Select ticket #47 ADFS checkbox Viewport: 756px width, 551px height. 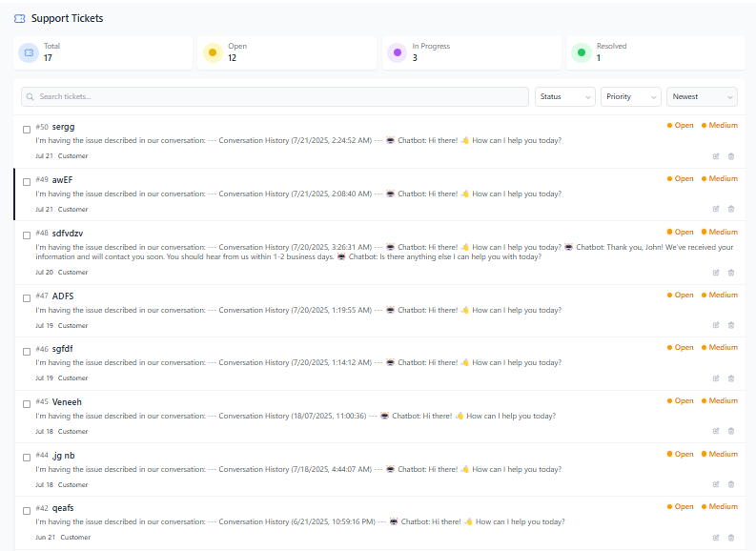click(x=27, y=298)
